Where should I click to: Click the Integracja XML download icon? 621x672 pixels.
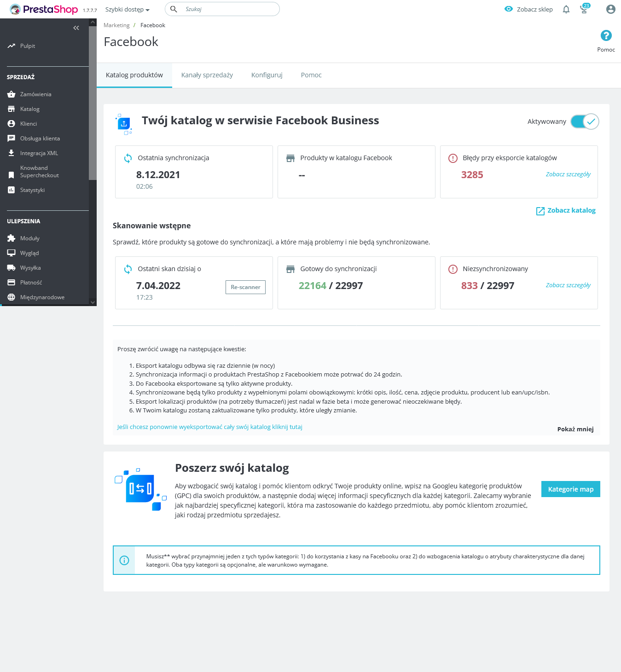(12, 153)
